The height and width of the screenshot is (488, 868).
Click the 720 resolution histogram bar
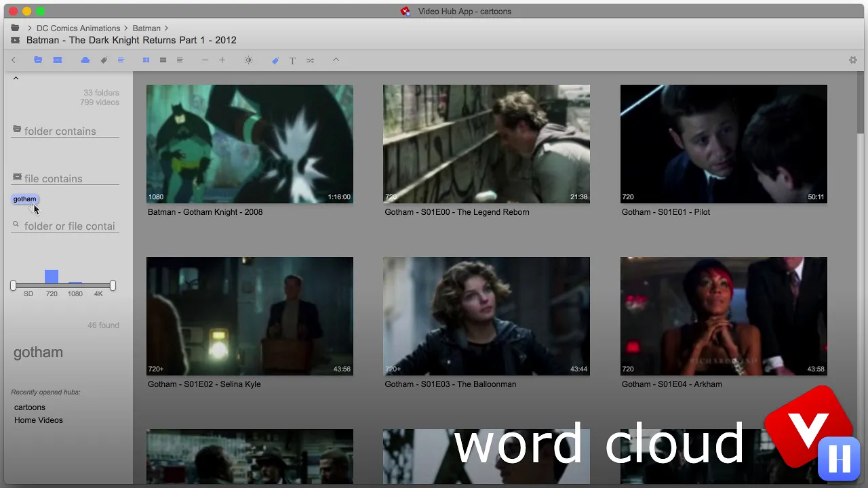[52, 277]
